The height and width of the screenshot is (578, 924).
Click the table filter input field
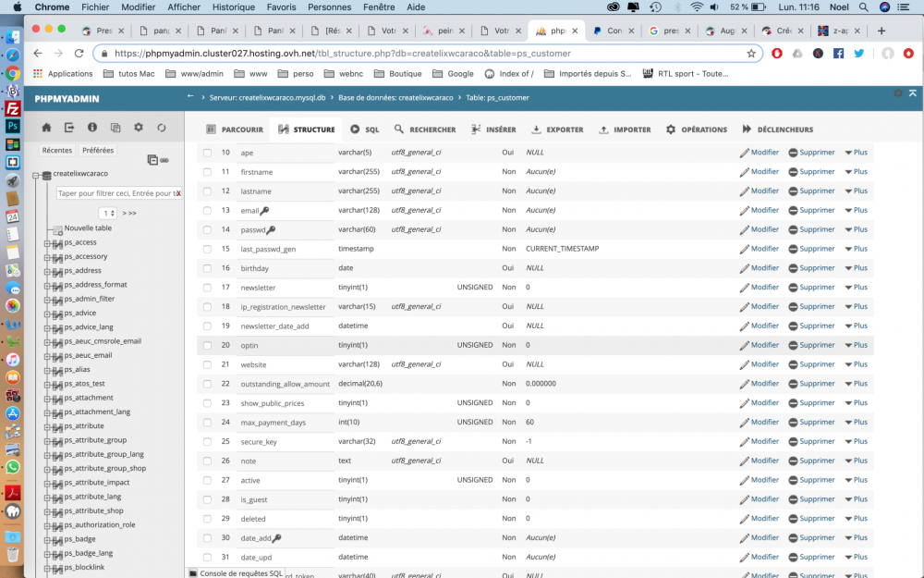pos(116,193)
